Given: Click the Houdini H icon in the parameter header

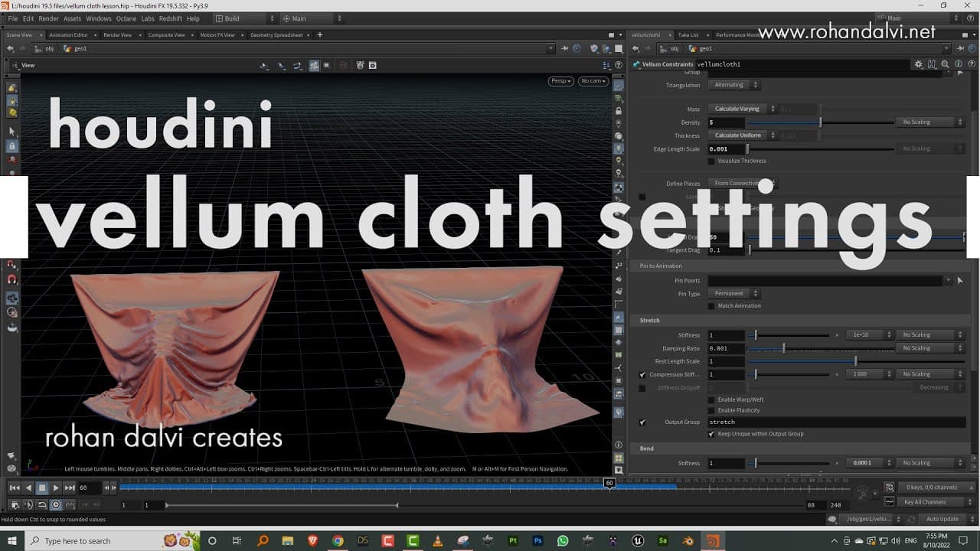Looking at the screenshot, I should (933, 64).
